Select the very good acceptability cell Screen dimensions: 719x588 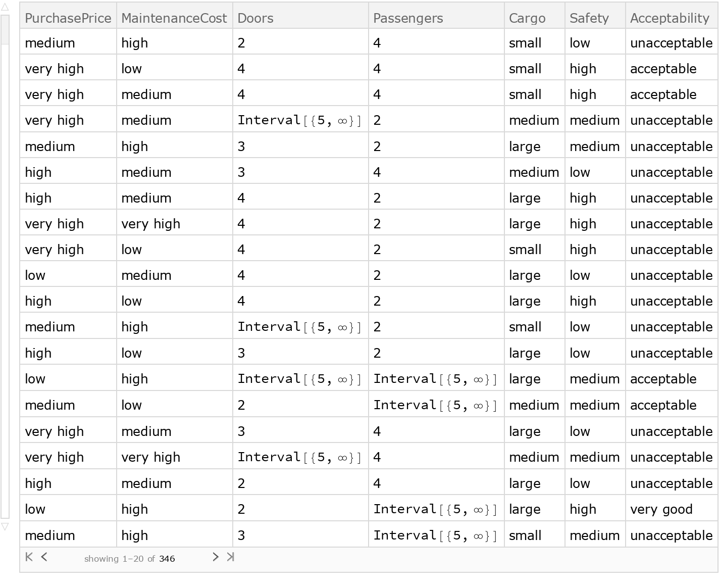(x=661, y=509)
